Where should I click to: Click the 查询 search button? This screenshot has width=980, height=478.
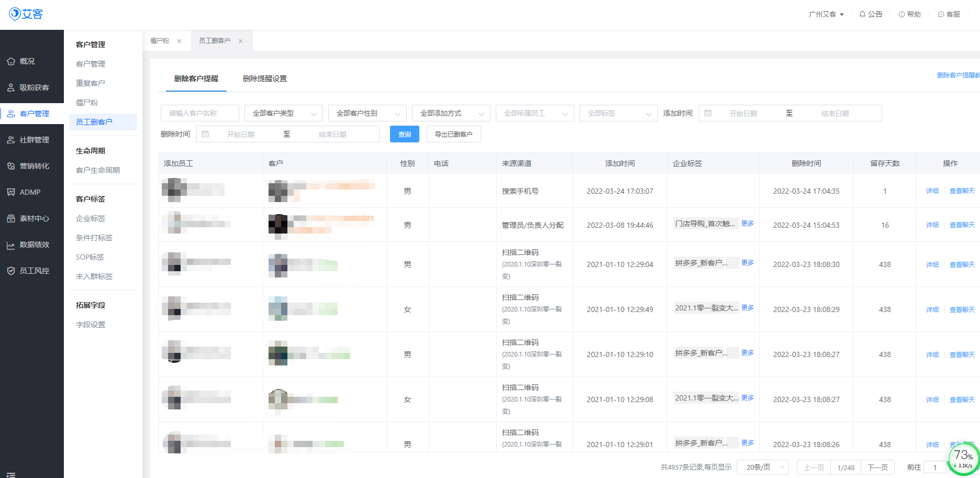point(404,135)
